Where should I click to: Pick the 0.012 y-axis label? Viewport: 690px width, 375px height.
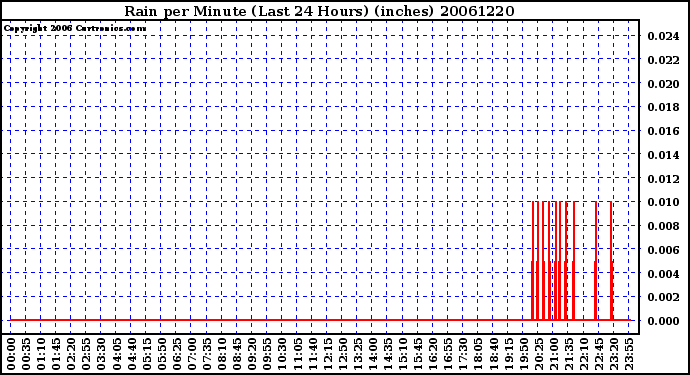coord(663,179)
